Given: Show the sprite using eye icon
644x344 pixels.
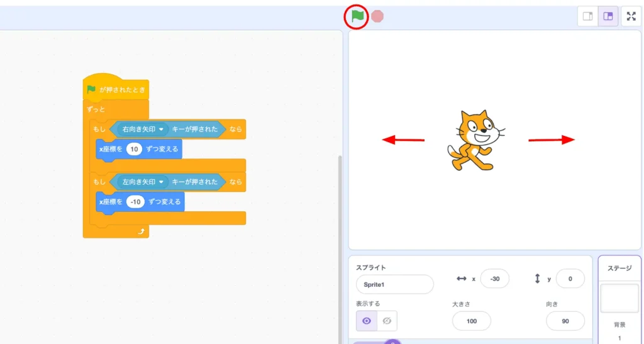Looking at the screenshot, I should pos(367,321).
